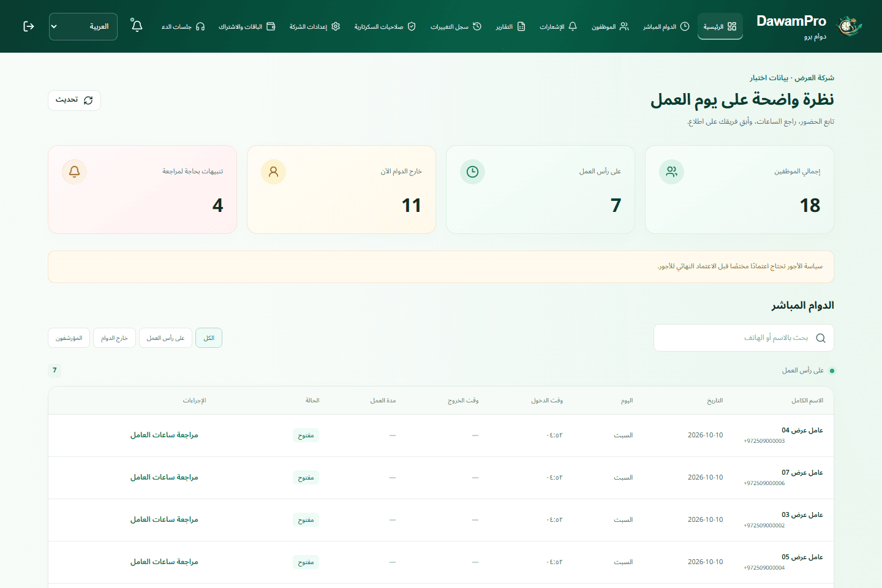Screen dimensions: 882x588
Task: Open the الرئيسية home tab
Action: tap(720, 26)
